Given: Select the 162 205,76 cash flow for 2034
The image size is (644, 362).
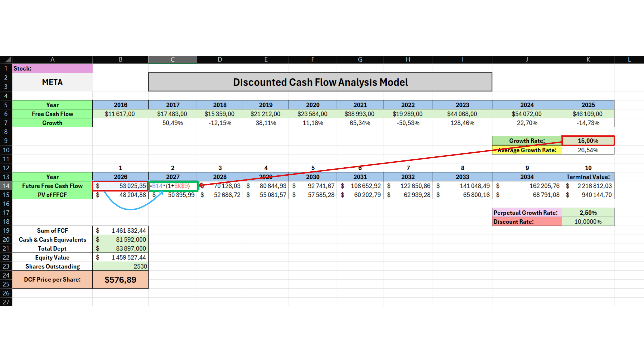Looking at the screenshot, I should pyautogui.click(x=527, y=186).
